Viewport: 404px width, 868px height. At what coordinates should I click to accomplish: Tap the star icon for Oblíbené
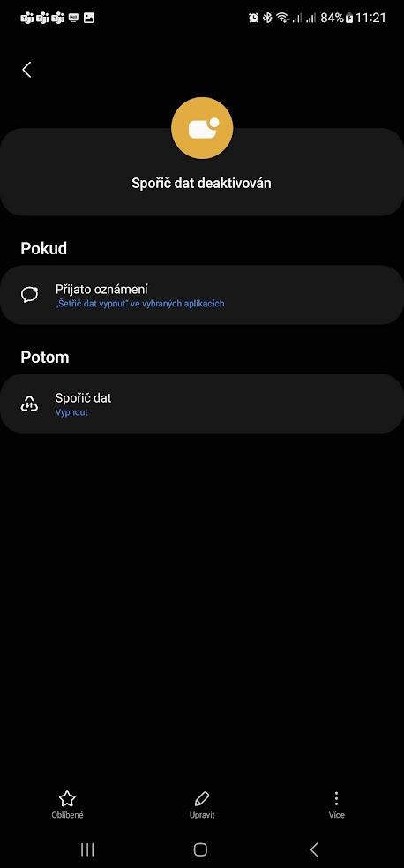[x=67, y=798]
